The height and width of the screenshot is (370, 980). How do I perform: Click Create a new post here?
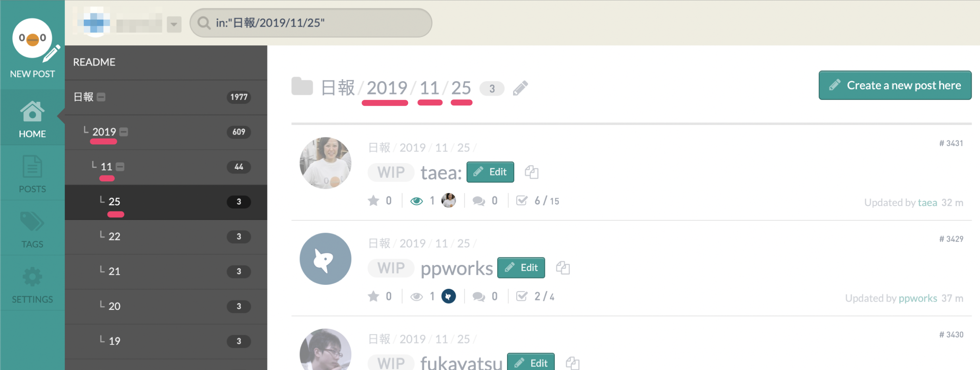pyautogui.click(x=895, y=85)
